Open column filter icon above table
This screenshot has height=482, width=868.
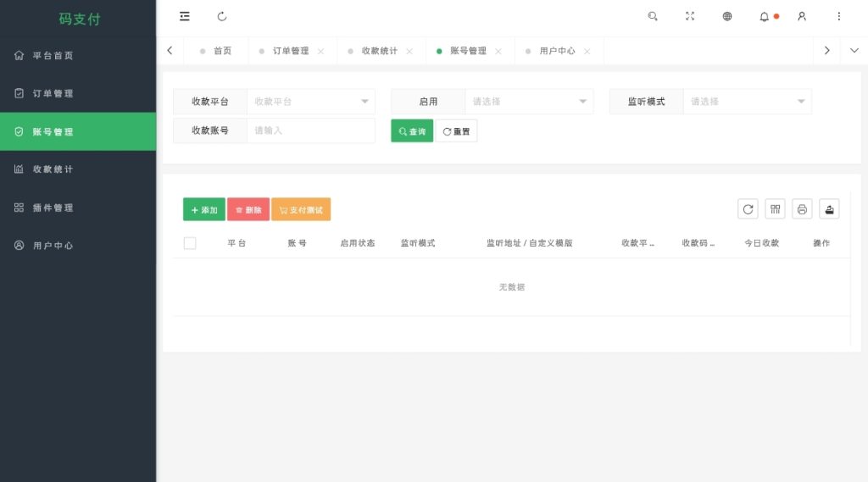[775, 209]
